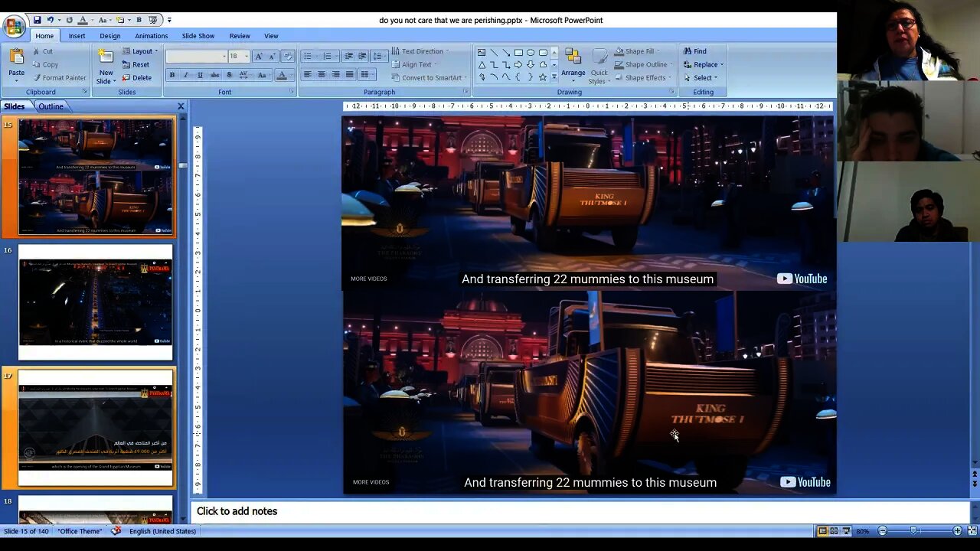Select slide 16 thumbnail
Screen dimensions: 980x551
click(x=96, y=302)
